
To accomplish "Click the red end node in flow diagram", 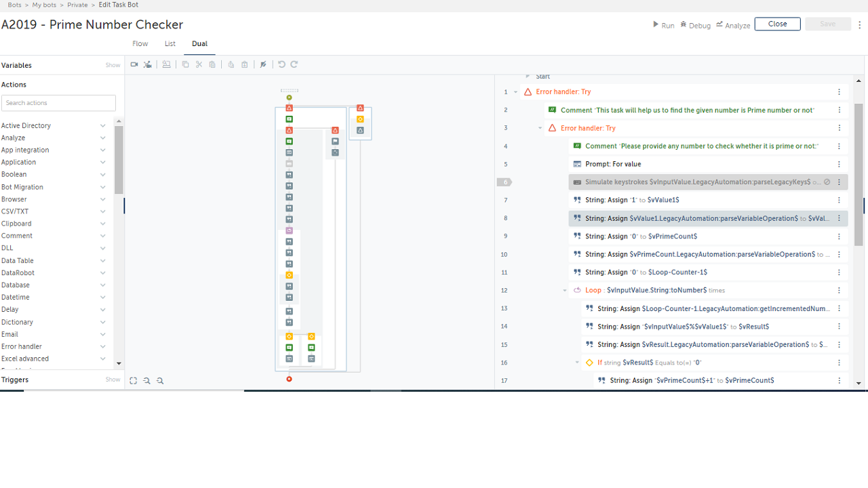I will [x=289, y=379].
